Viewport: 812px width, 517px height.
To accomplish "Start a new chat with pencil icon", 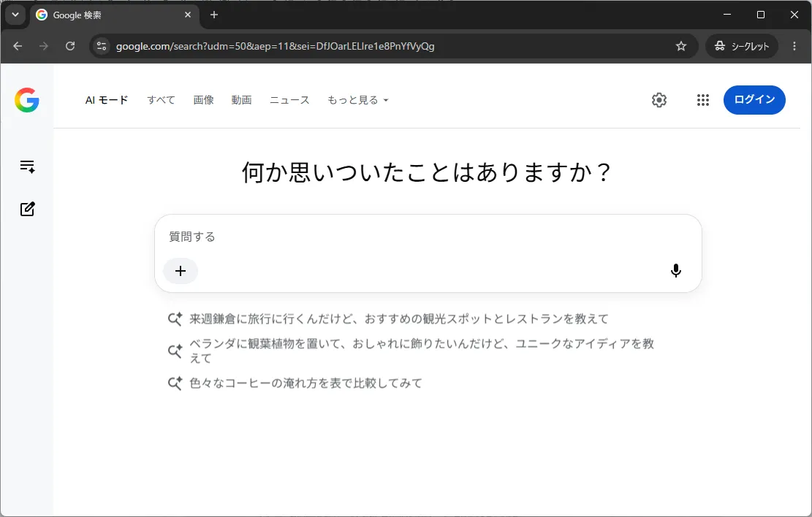I will pyautogui.click(x=28, y=209).
